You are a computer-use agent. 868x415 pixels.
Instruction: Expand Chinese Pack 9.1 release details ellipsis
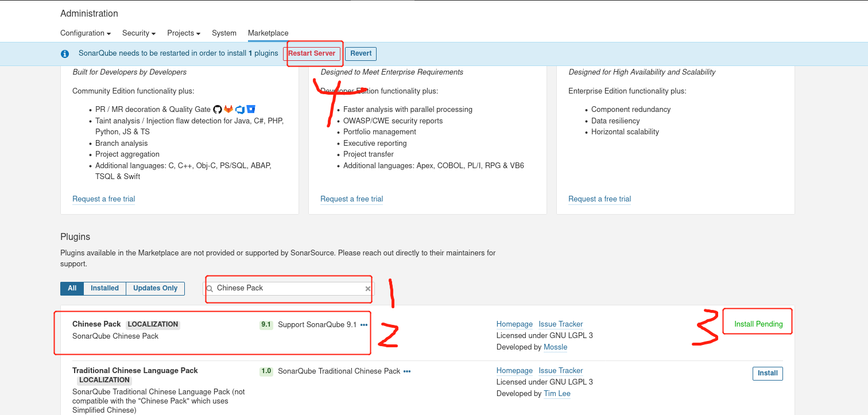[x=363, y=325]
